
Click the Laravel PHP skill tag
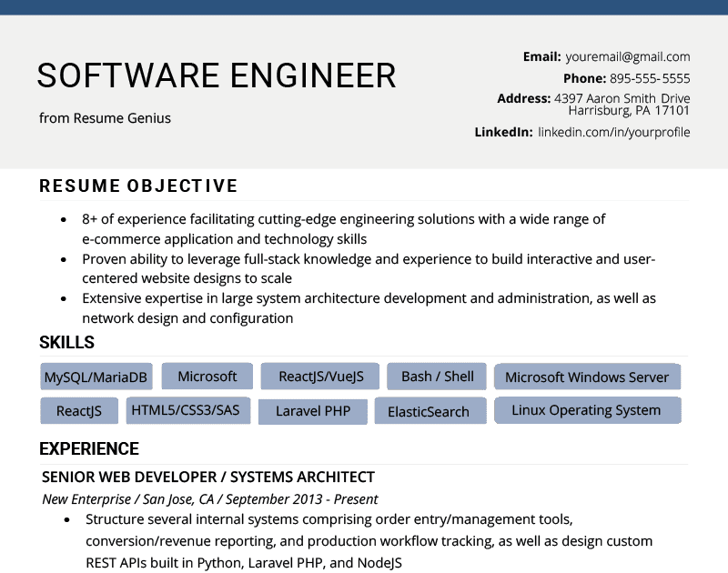312,410
